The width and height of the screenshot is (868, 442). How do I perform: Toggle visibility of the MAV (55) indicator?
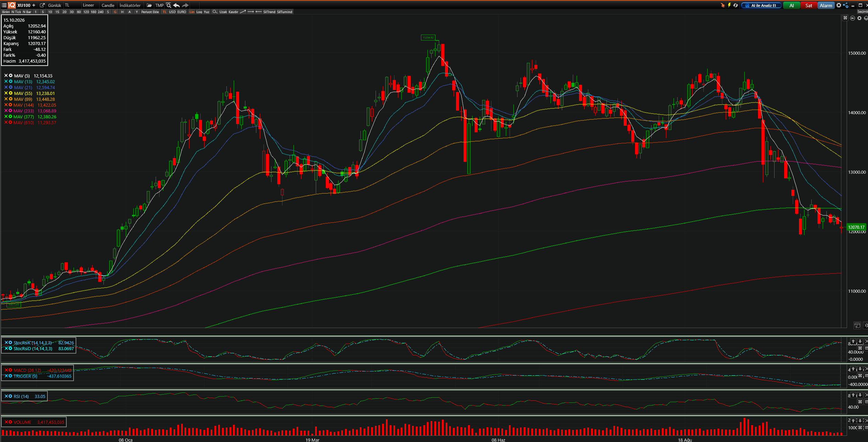coord(11,93)
